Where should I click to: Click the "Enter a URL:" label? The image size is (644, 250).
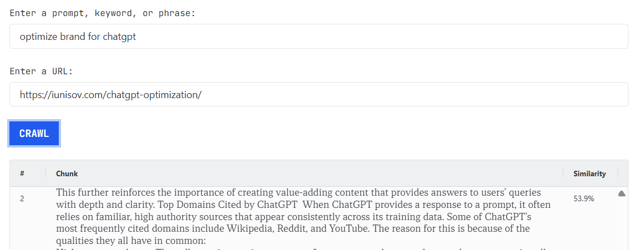point(41,72)
